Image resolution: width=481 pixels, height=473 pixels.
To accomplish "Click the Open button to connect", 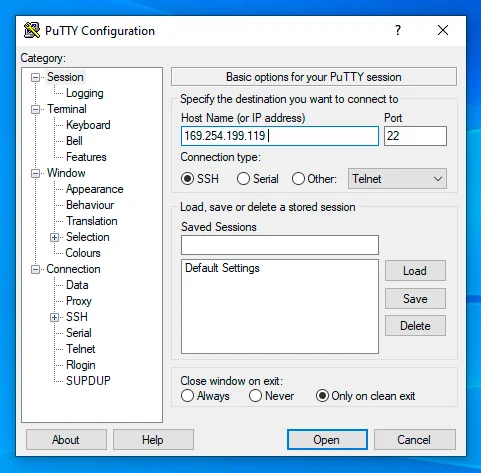I will coord(327,440).
